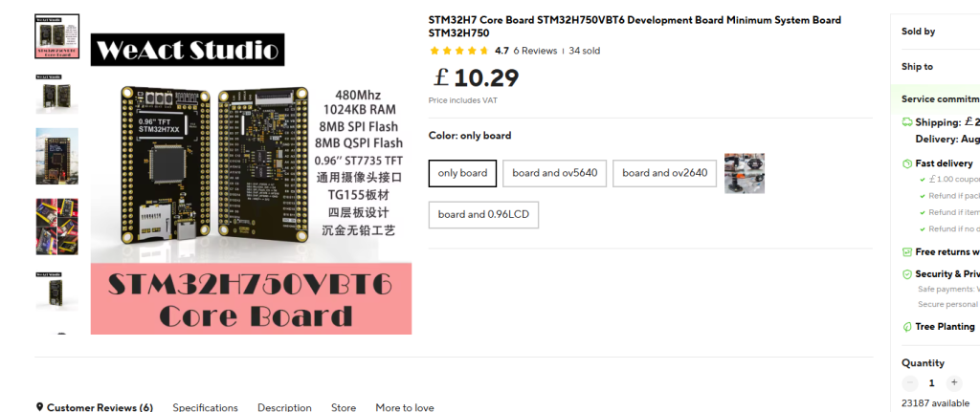Jump to the More to love section
The image size is (980, 412).
coord(405,407)
